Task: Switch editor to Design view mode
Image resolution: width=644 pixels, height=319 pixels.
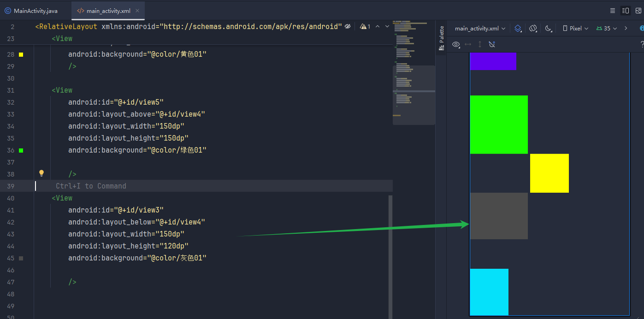Action: point(638,10)
